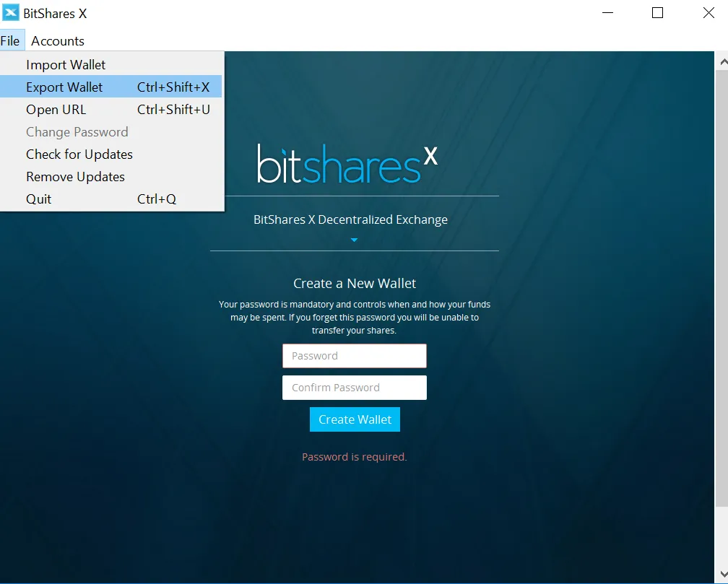Screen dimensions: 728x584
Task: Choose Check for Updates
Action: click(111, 154)
